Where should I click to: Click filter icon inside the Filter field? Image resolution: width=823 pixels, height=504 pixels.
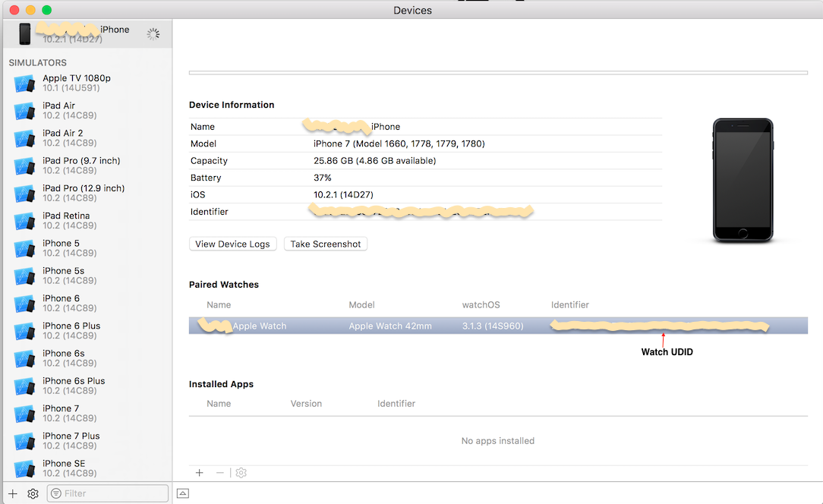click(56, 493)
